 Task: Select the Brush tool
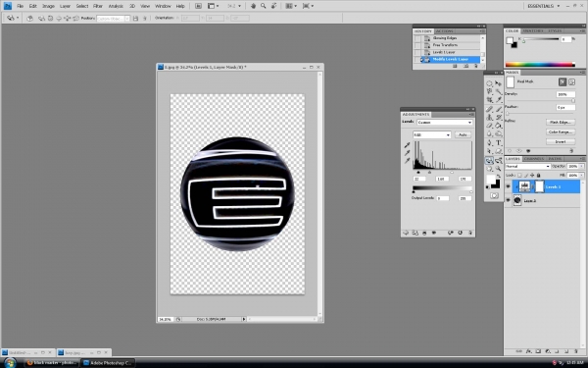click(499, 109)
